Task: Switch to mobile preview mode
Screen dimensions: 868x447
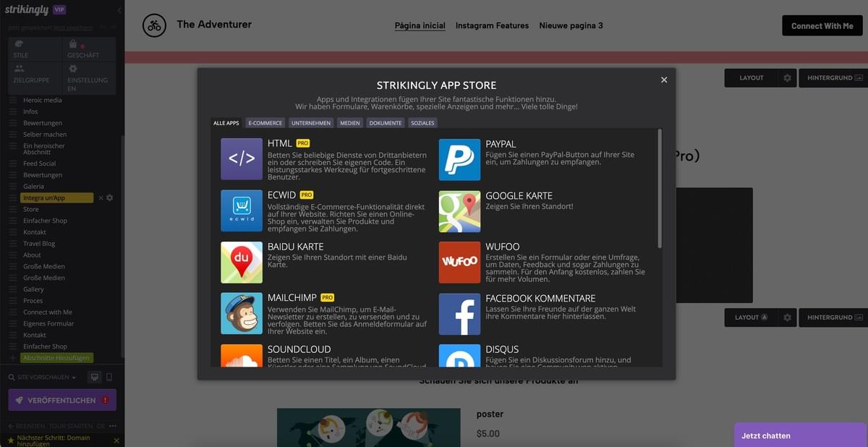Action: click(x=109, y=377)
